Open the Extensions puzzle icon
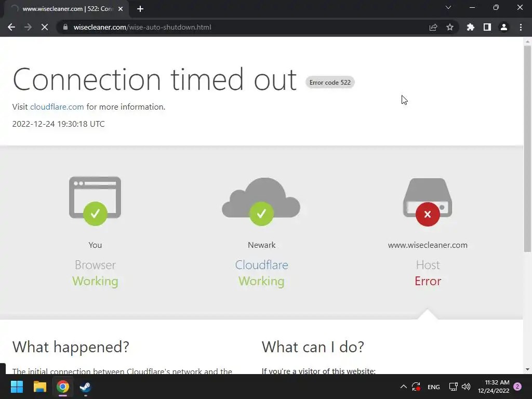532x399 pixels. pyautogui.click(x=471, y=27)
